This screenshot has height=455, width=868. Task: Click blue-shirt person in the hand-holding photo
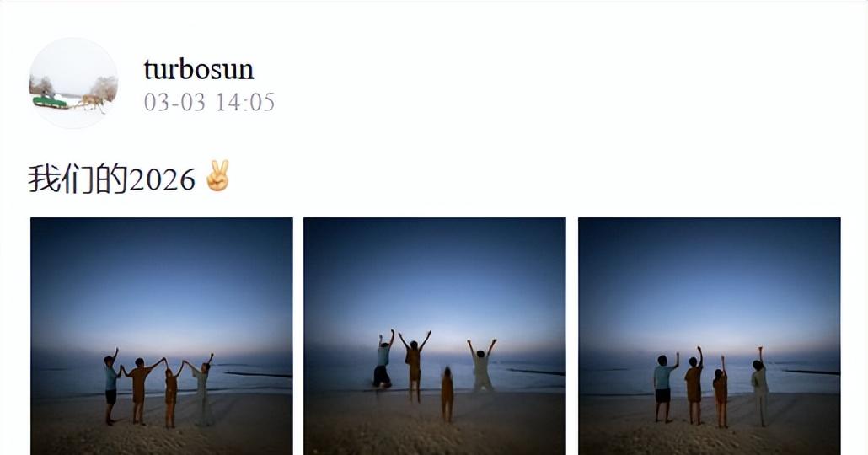click(111, 387)
